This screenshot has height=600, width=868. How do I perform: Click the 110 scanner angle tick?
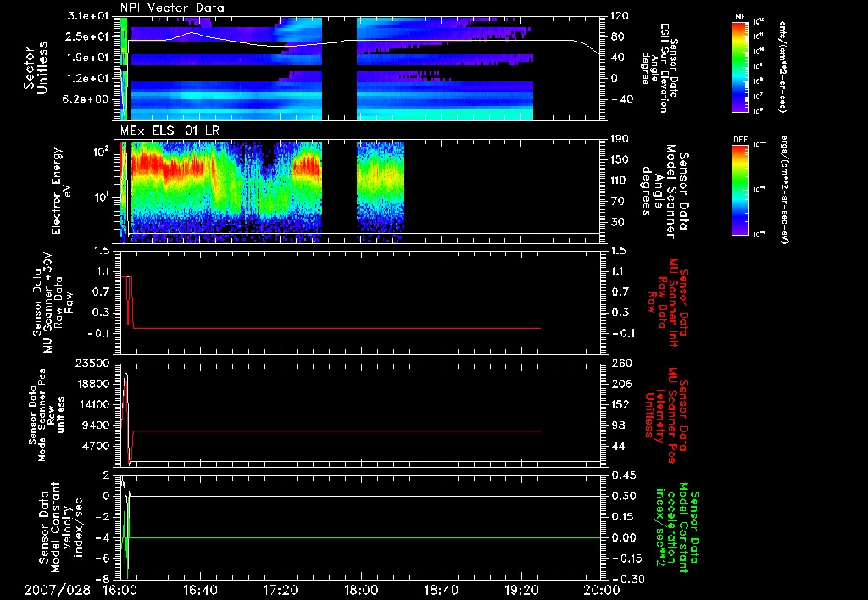(620, 181)
